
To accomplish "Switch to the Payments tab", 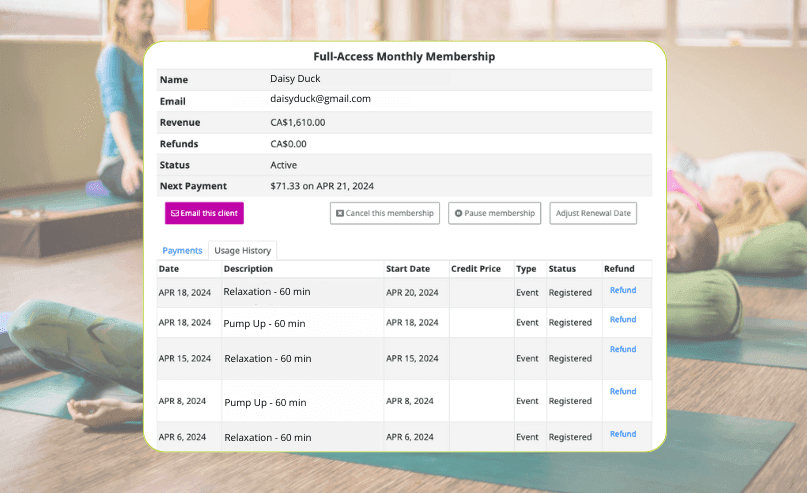I will coord(182,250).
